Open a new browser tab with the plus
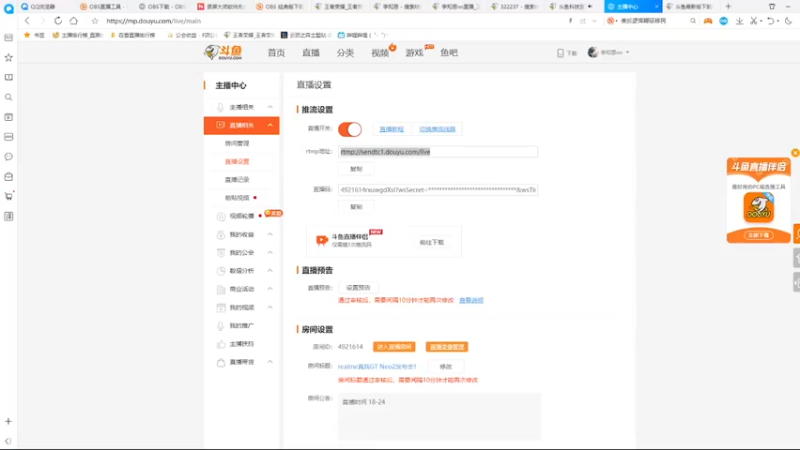 click(728, 7)
